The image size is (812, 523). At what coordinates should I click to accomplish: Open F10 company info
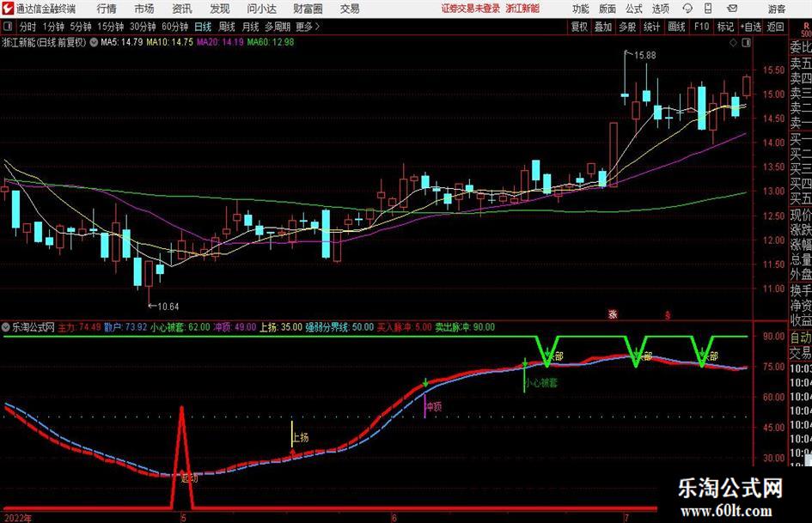tap(701, 27)
